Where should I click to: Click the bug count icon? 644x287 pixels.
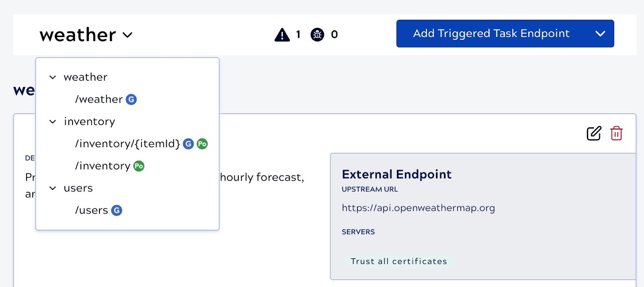[x=317, y=35]
